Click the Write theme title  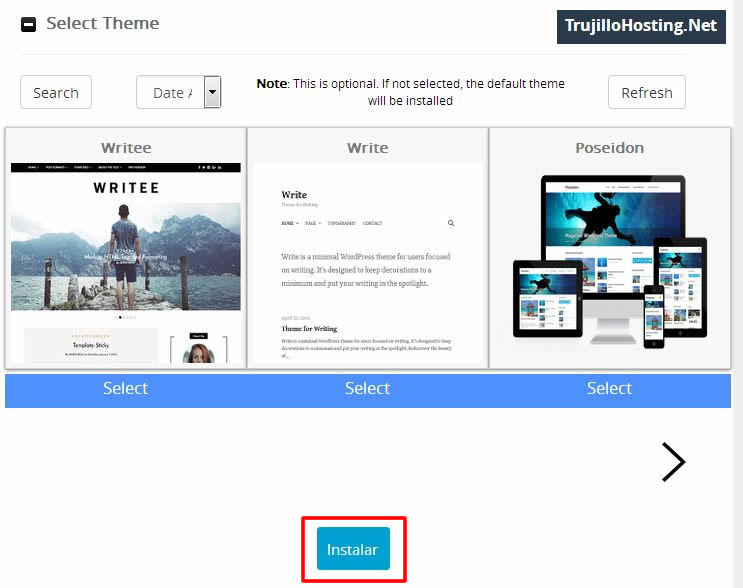(367, 147)
